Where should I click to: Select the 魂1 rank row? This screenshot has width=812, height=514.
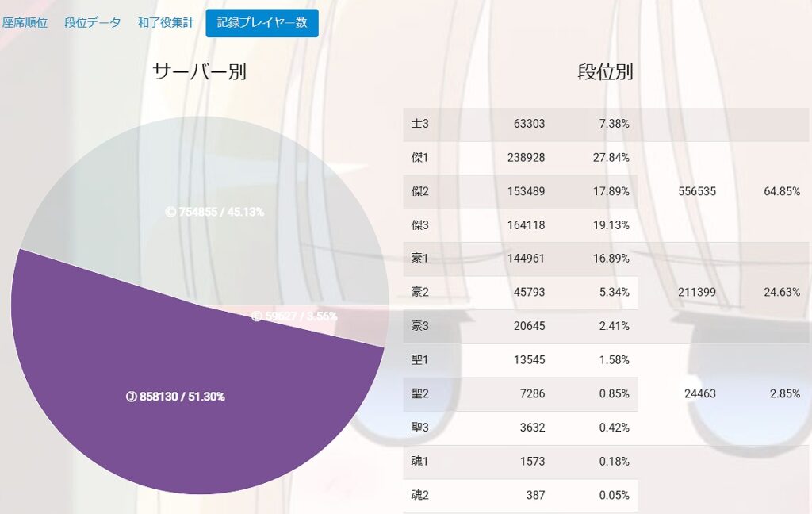[520, 462]
